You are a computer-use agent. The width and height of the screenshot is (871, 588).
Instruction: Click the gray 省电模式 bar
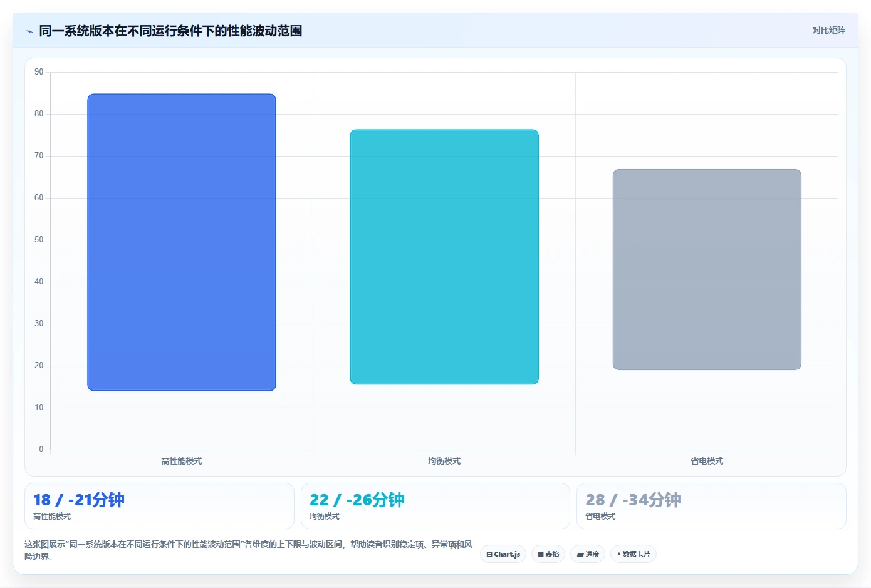click(x=707, y=269)
